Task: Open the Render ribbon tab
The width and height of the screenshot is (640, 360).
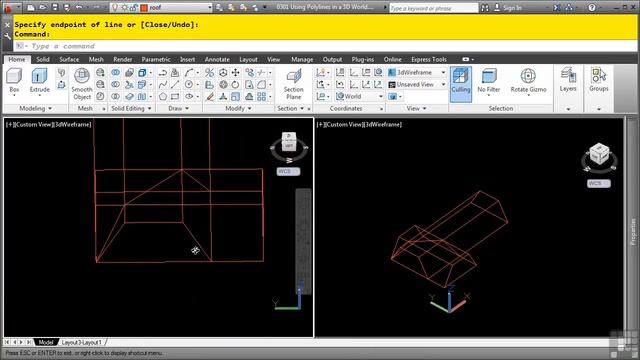Action: (x=122, y=60)
